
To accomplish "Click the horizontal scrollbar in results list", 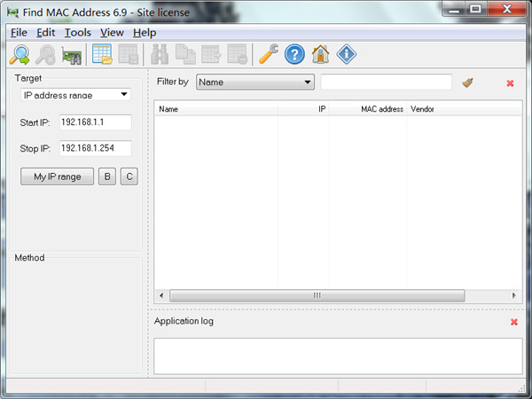I will 317,295.
